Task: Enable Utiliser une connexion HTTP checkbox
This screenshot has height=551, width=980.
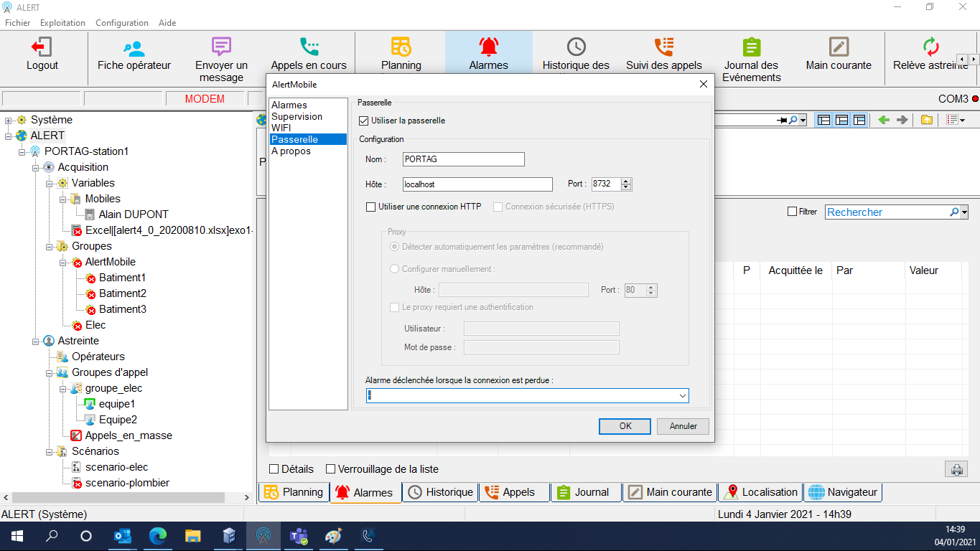Action: coord(371,207)
